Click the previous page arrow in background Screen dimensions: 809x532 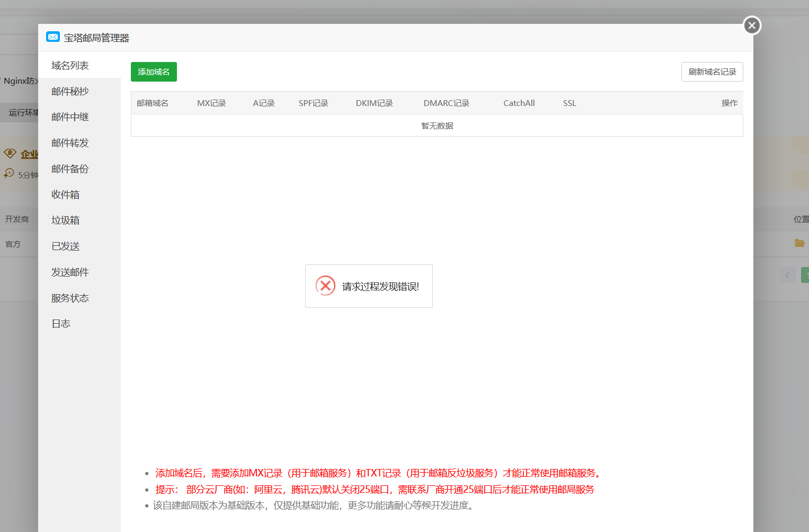tap(787, 275)
